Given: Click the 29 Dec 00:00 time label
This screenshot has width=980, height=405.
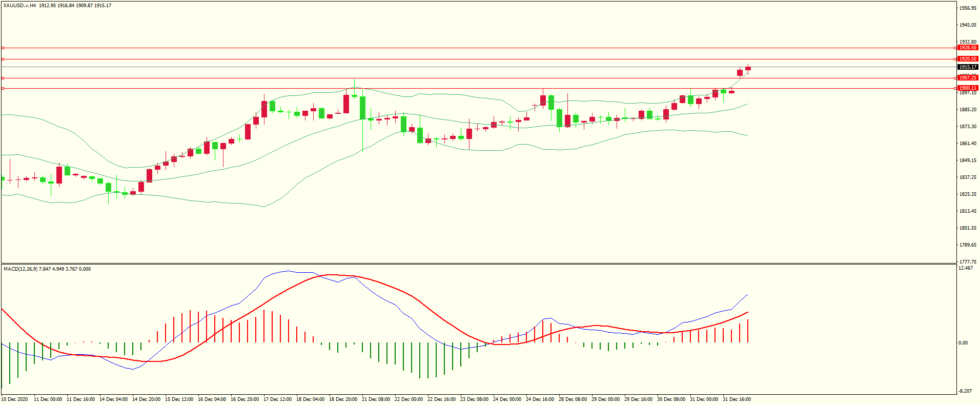Looking at the screenshot, I should [605, 399].
